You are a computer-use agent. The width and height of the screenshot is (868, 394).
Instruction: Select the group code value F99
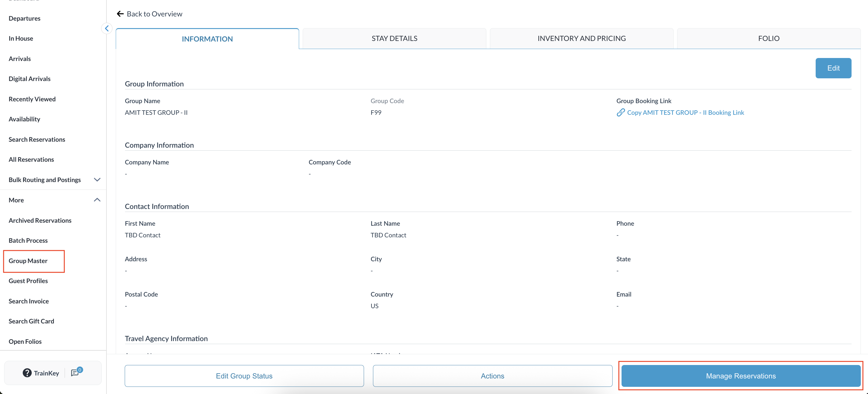[376, 112]
